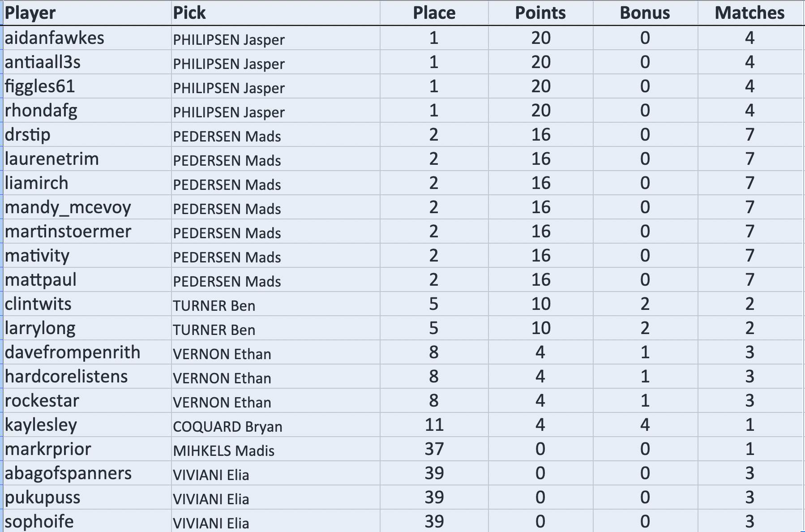Select the Points header cell
The width and height of the screenshot is (805, 532).
[x=540, y=13]
